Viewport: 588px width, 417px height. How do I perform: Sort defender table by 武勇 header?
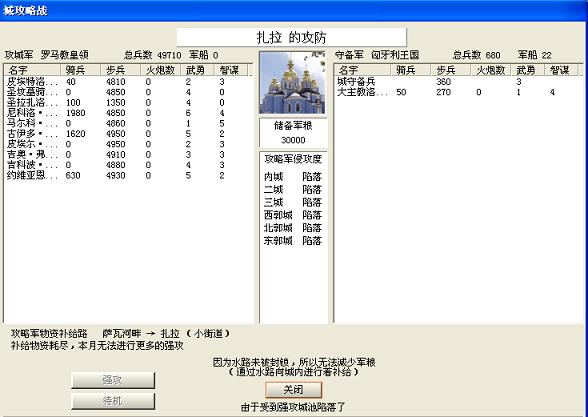pos(528,70)
